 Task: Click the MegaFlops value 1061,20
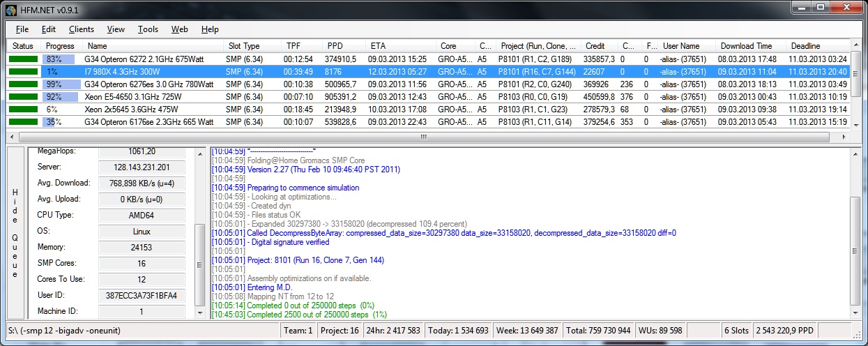click(141, 151)
